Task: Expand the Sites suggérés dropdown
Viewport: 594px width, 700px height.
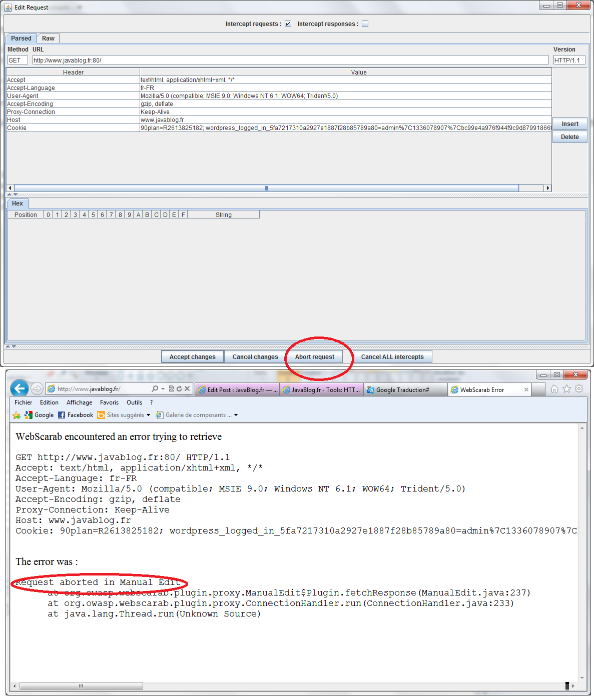Action: (148, 415)
